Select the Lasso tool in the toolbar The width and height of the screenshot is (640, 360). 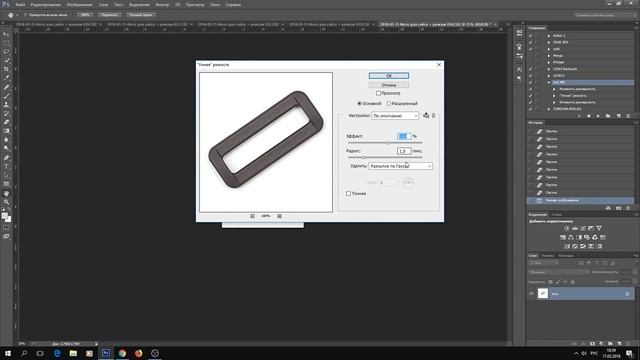(x=7, y=51)
